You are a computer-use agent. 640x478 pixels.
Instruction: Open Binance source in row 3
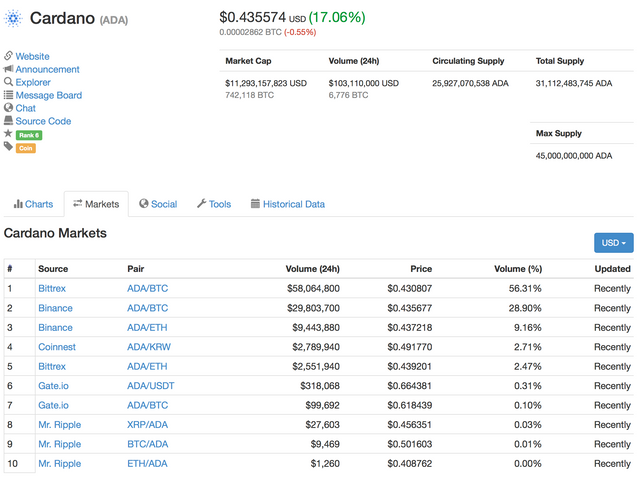[x=56, y=327]
